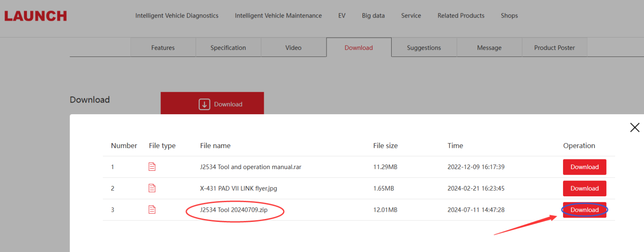Click file icon for X-431 PAD VII flyer

[152, 188]
